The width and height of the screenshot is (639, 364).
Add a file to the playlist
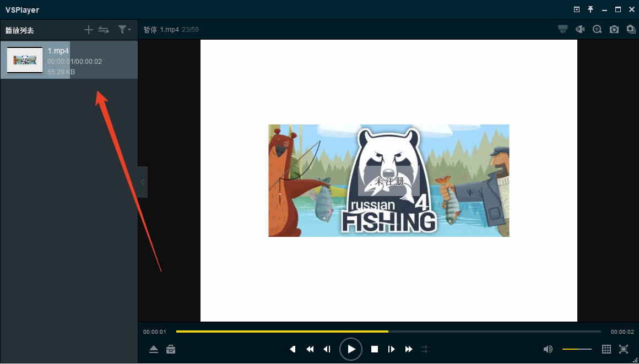(89, 30)
